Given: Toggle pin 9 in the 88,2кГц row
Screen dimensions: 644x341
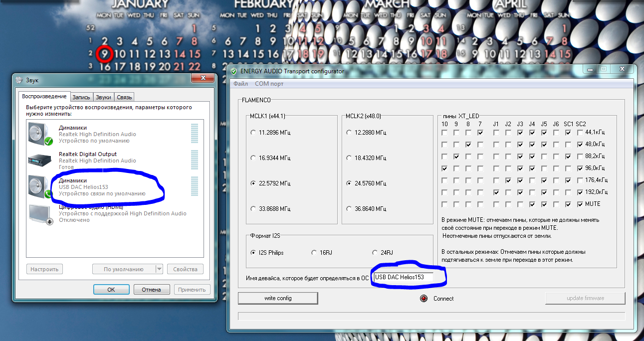Looking at the screenshot, I should (456, 157).
